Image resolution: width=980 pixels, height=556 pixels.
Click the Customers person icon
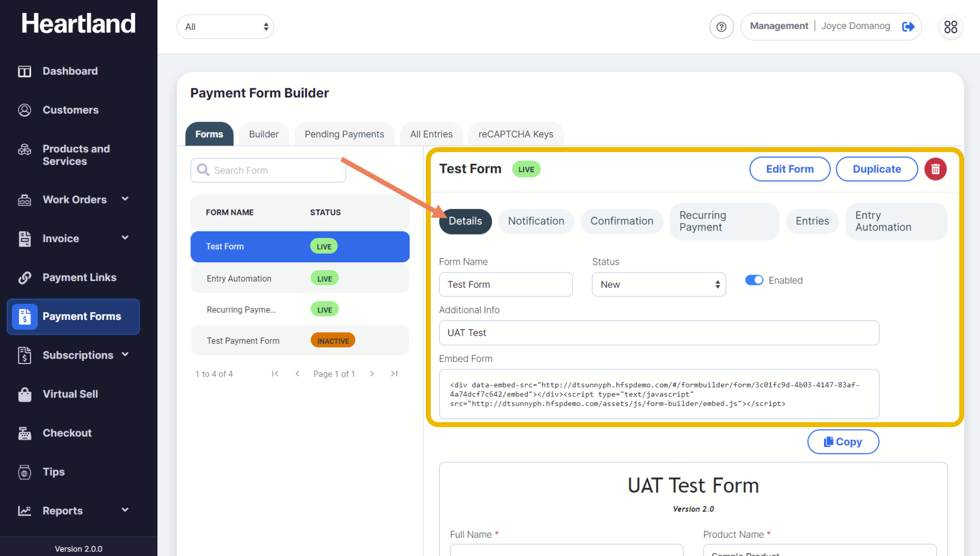25,110
